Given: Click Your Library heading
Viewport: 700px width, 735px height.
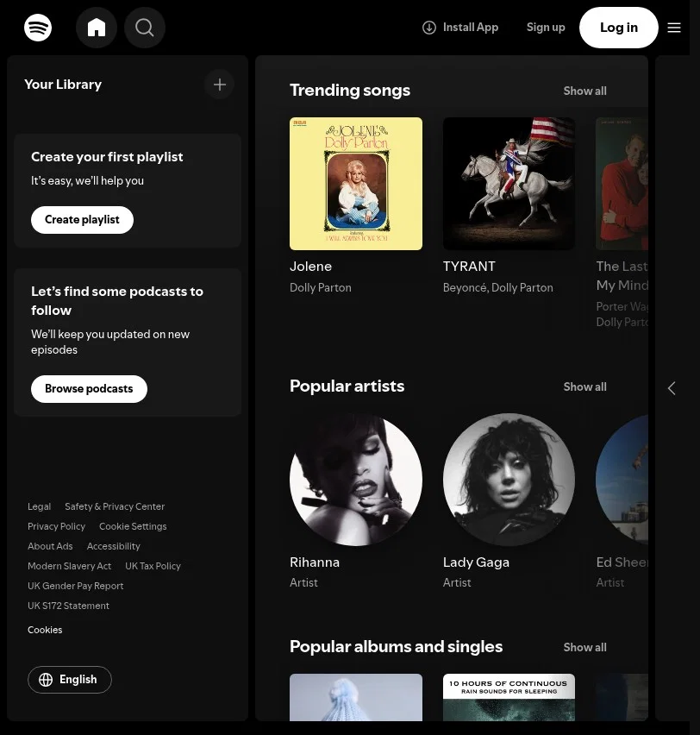Looking at the screenshot, I should [x=63, y=85].
